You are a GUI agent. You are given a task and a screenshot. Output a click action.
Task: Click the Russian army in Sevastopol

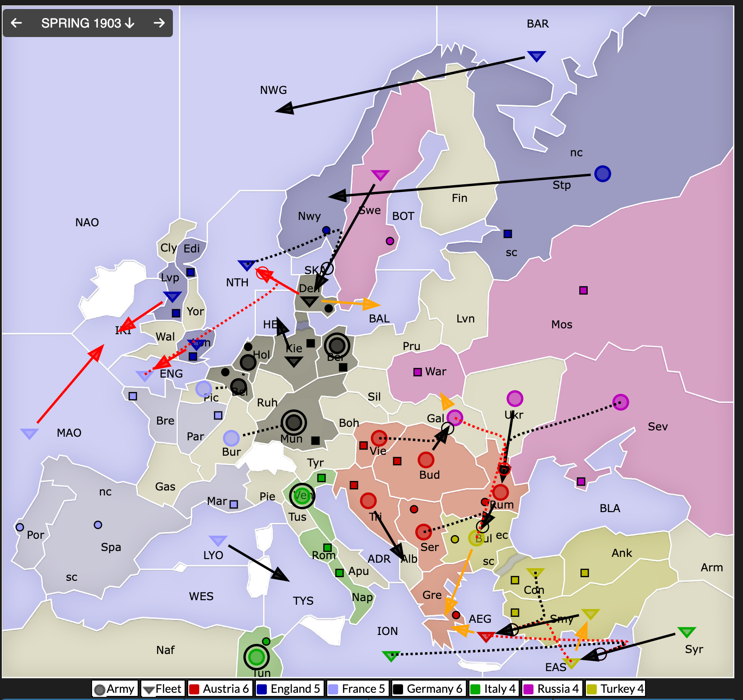(x=620, y=402)
